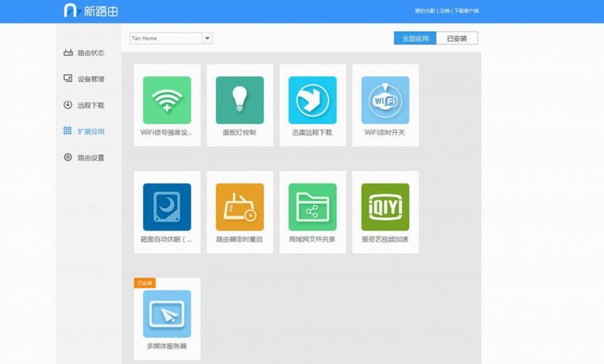Image resolution: width=604 pixels, height=364 pixels.
Task: Expand the Tan Home router dropdown arrow
Action: [207, 38]
